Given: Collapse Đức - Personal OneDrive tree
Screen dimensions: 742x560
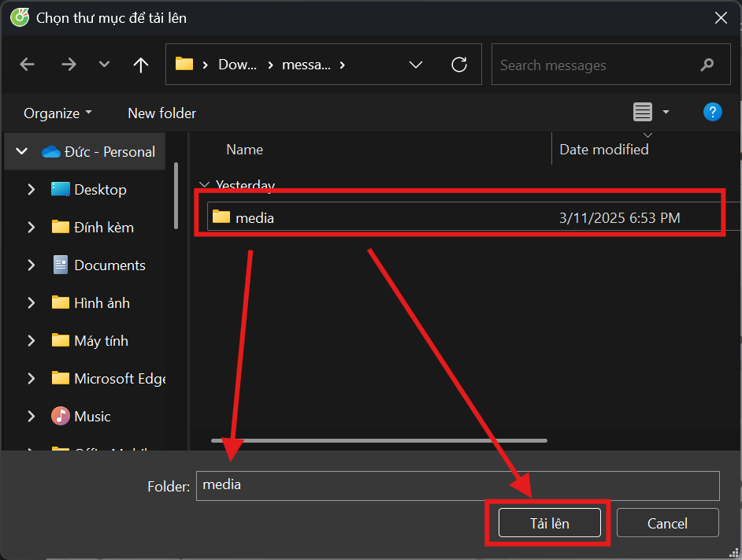Looking at the screenshot, I should (x=22, y=151).
